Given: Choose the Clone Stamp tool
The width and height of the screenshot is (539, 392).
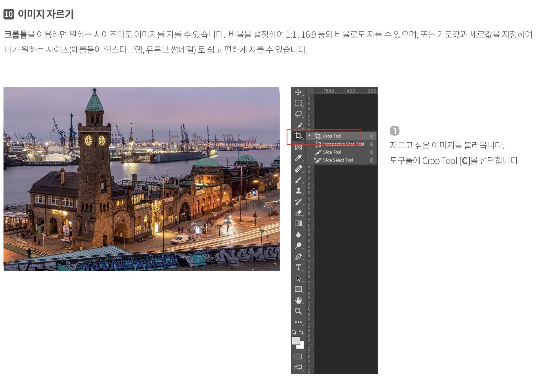Looking at the screenshot, I should [298, 191].
